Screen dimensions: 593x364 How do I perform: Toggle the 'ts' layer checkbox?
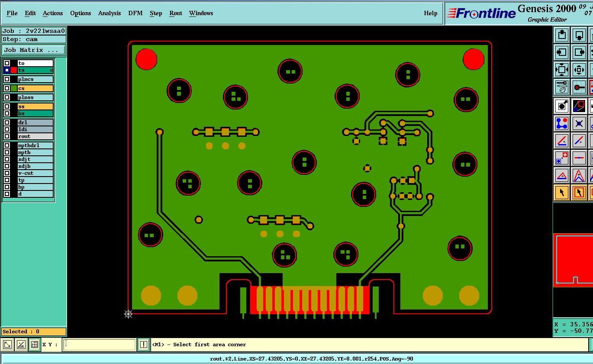click(7, 70)
